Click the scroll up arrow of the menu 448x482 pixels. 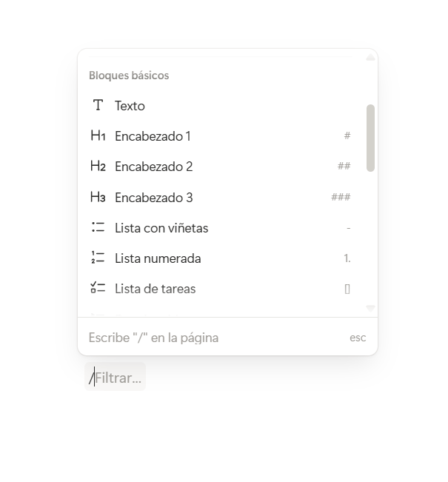click(x=370, y=57)
